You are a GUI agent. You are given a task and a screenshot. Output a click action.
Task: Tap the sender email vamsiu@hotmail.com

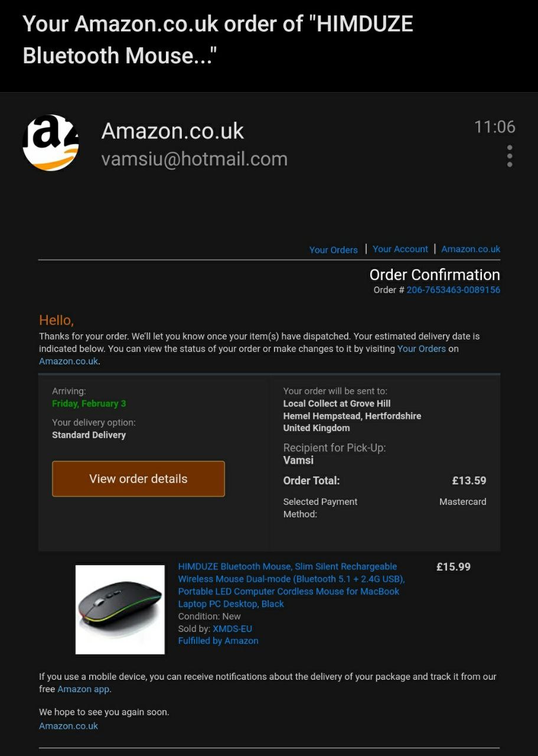[x=194, y=159]
